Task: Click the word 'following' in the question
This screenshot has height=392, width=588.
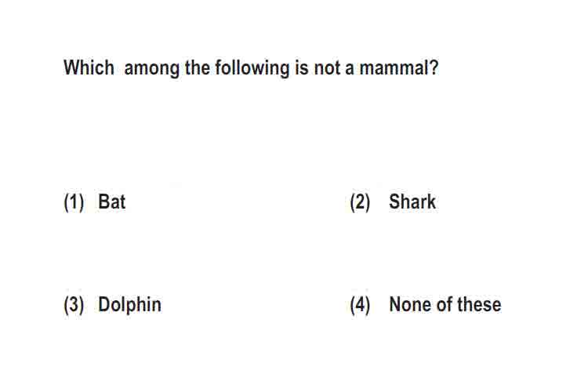Action: (x=252, y=69)
